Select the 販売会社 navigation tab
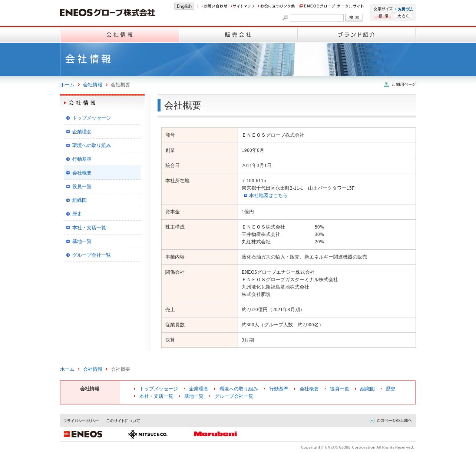 coord(238,35)
